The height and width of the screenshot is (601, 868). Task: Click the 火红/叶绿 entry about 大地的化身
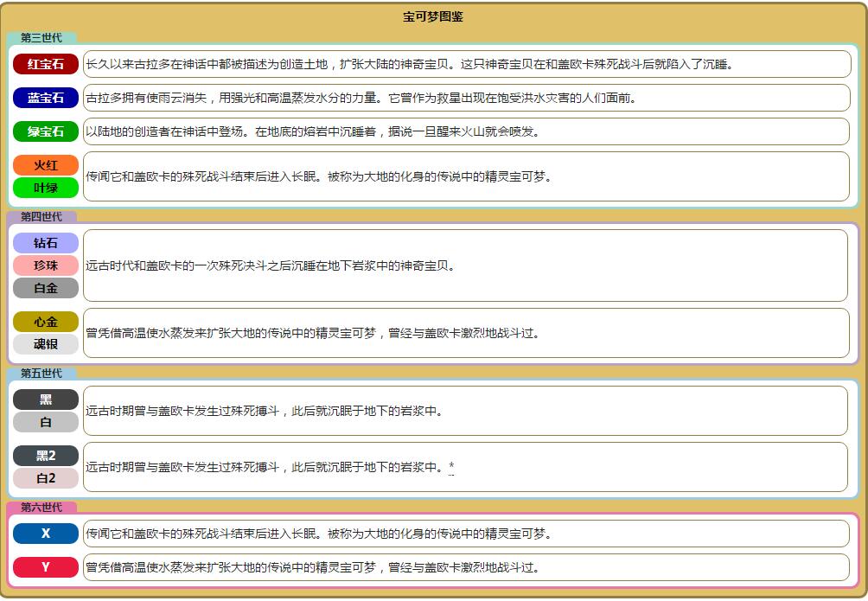[466, 176]
